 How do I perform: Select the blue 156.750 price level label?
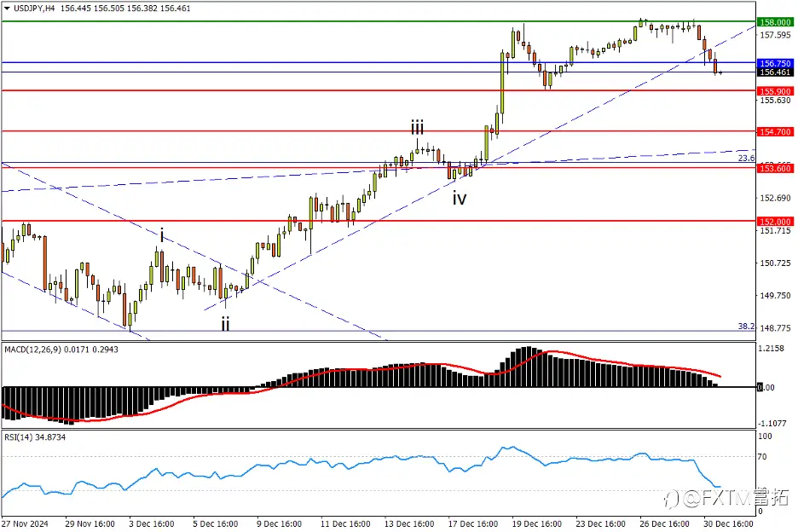775,64
